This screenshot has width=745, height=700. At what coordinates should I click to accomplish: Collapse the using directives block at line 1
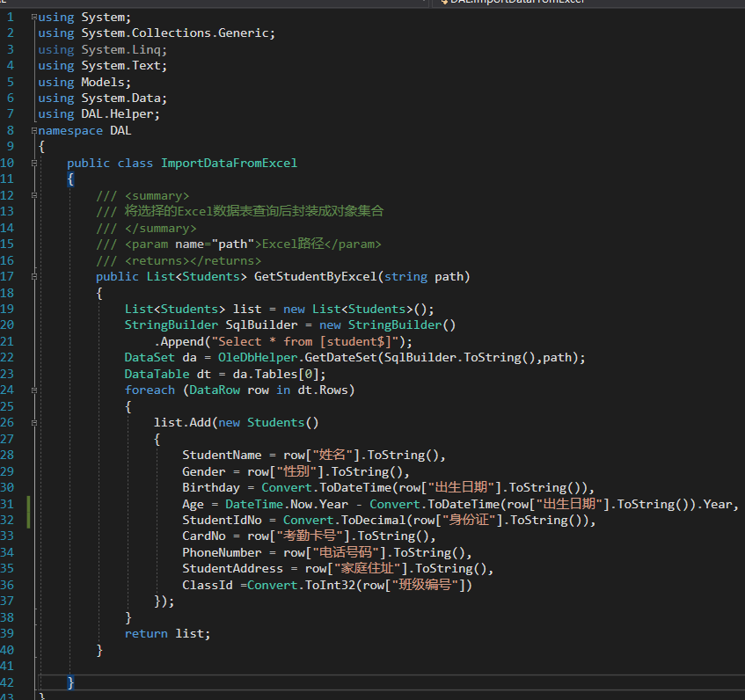click(x=33, y=17)
